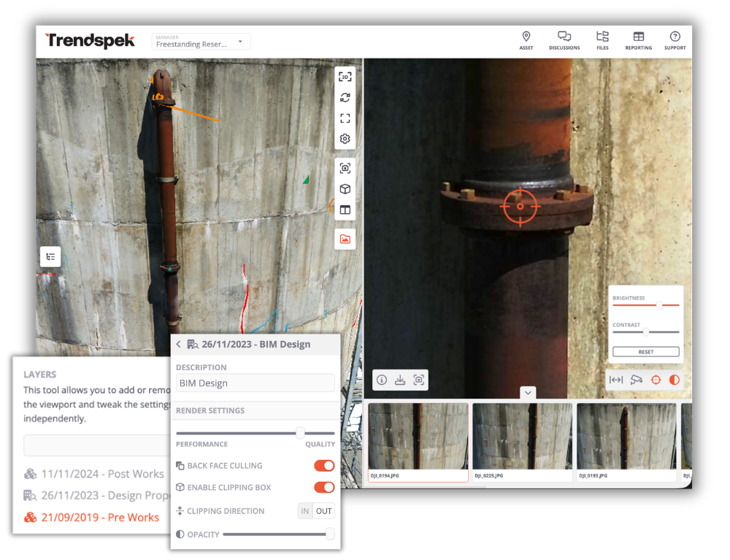Screen dimensions: 730x560
Task: Open viewer settings gear icon
Action: (345, 139)
